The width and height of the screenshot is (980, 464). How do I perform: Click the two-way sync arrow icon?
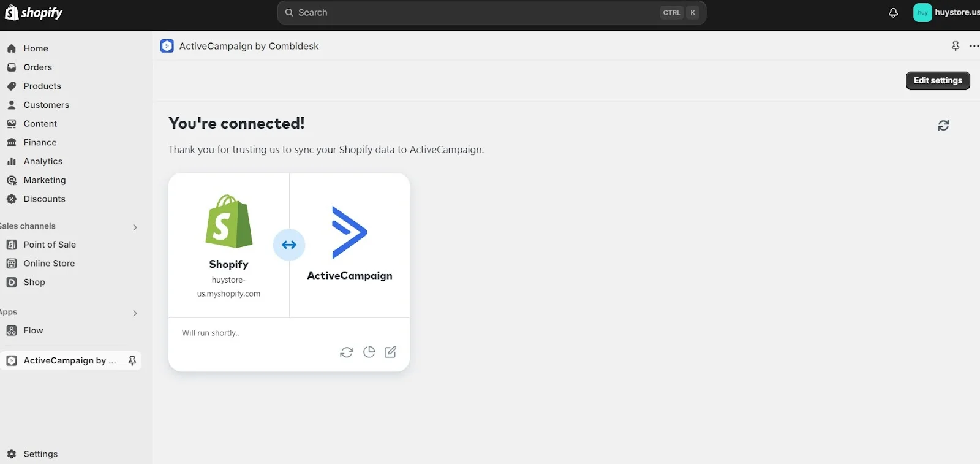(289, 245)
